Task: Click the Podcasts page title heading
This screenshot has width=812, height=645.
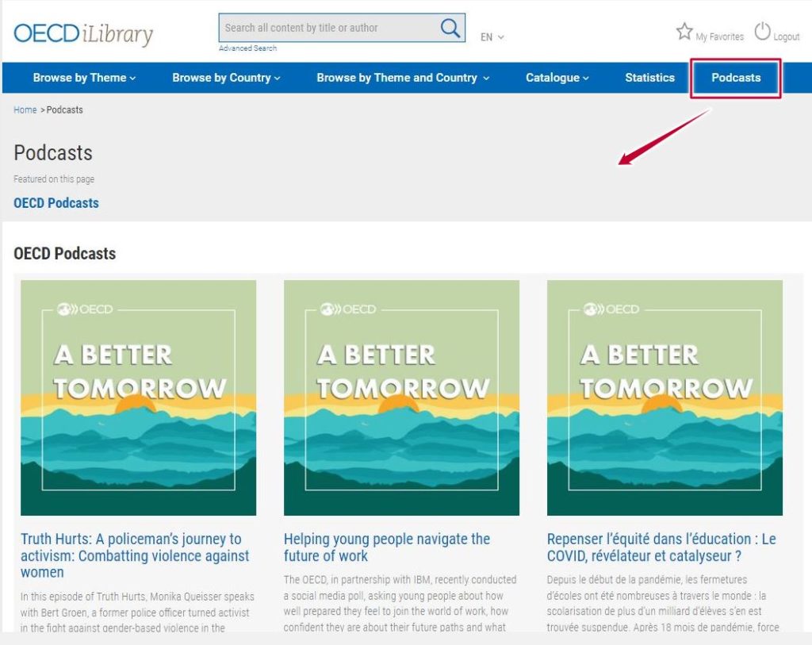Action: click(53, 153)
